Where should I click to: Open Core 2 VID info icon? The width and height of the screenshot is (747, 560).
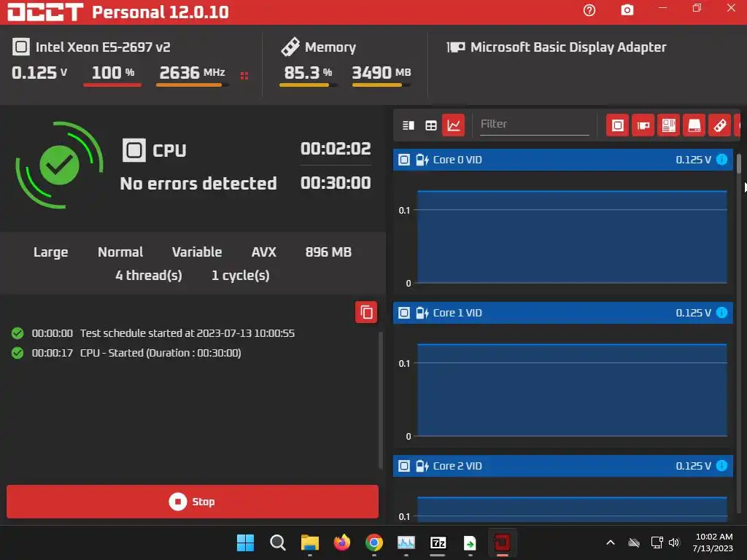point(721,466)
